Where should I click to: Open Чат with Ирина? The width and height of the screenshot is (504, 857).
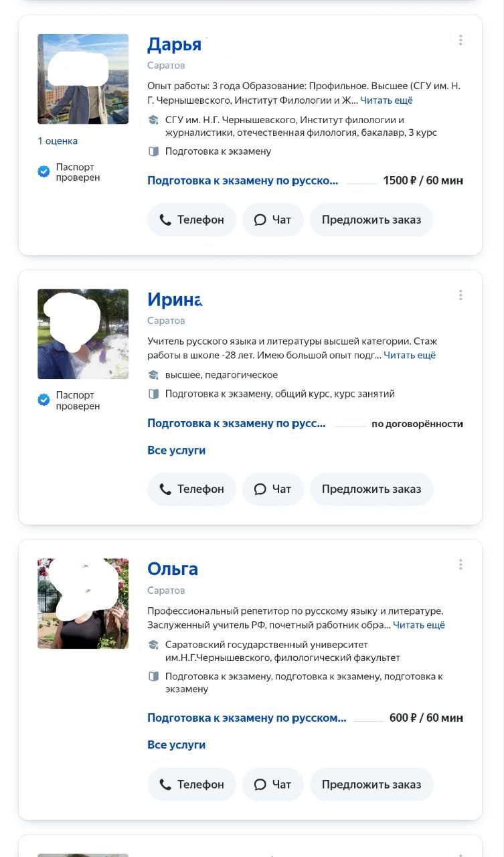point(273,489)
